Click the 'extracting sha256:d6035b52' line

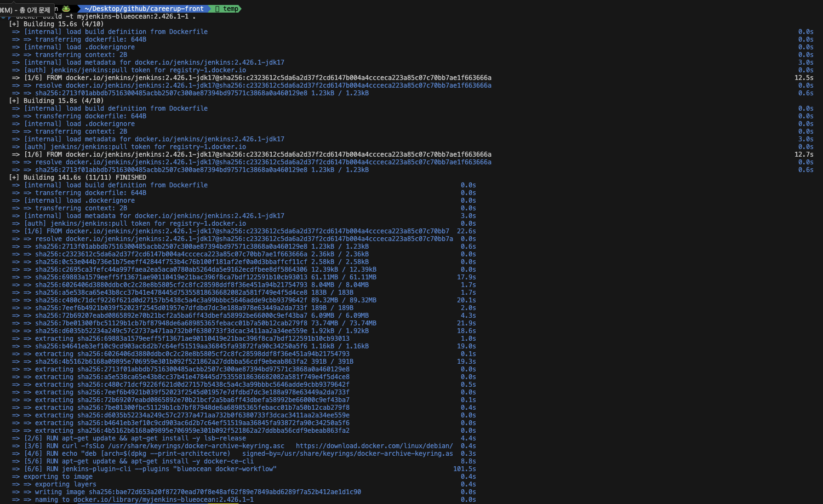[x=181, y=415]
